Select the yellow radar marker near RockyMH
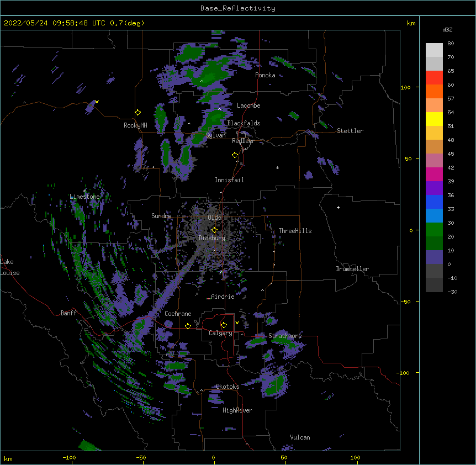This screenshot has width=476, height=465. coord(138,113)
